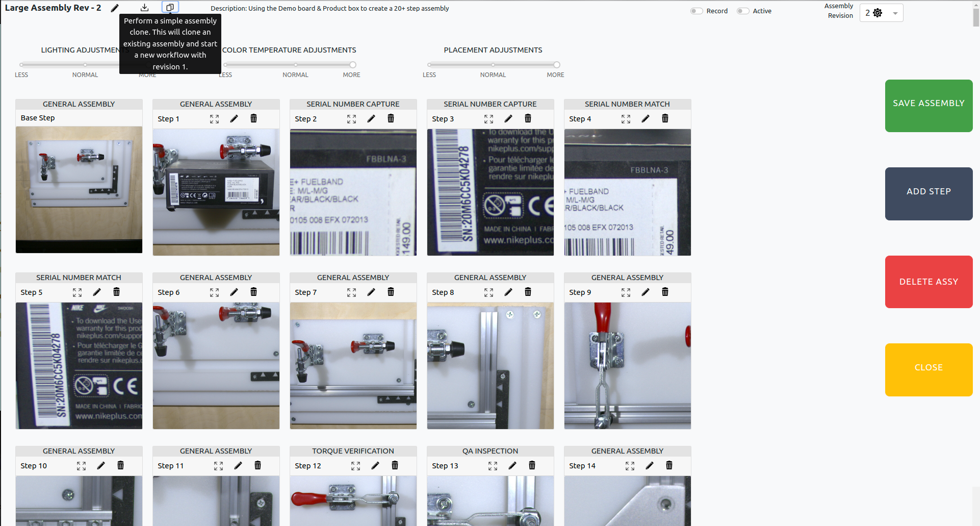Edit Step 2 with its pencil icon
The height and width of the screenshot is (526, 980).
click(371, 119)
